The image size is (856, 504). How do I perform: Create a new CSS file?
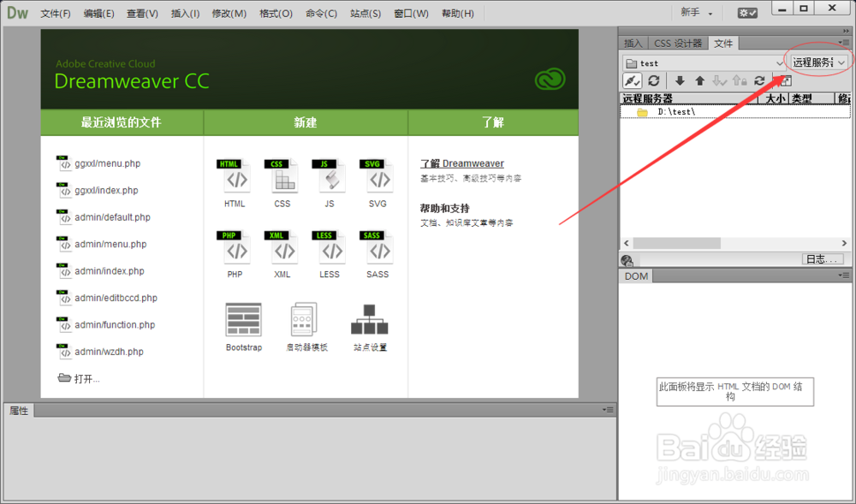point(282,184)
